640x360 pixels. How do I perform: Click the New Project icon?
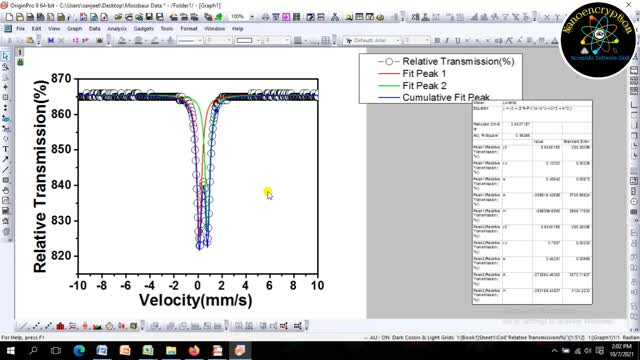[9, 17]
